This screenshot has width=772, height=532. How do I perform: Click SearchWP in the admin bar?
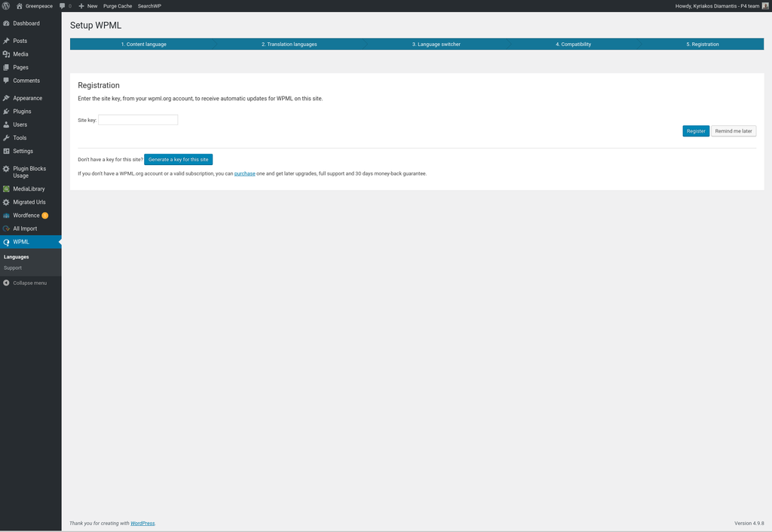click(x=150, y=6)
